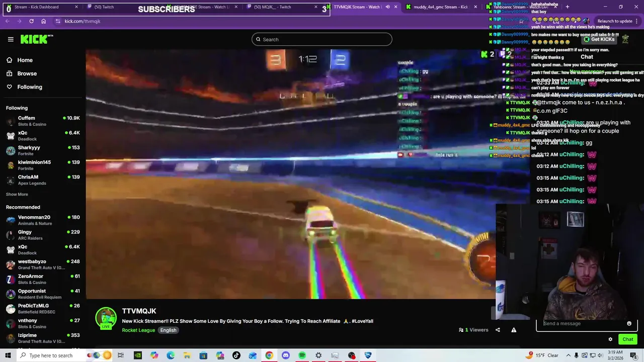
Task: Click the English language tag
Action: (168, 330)
